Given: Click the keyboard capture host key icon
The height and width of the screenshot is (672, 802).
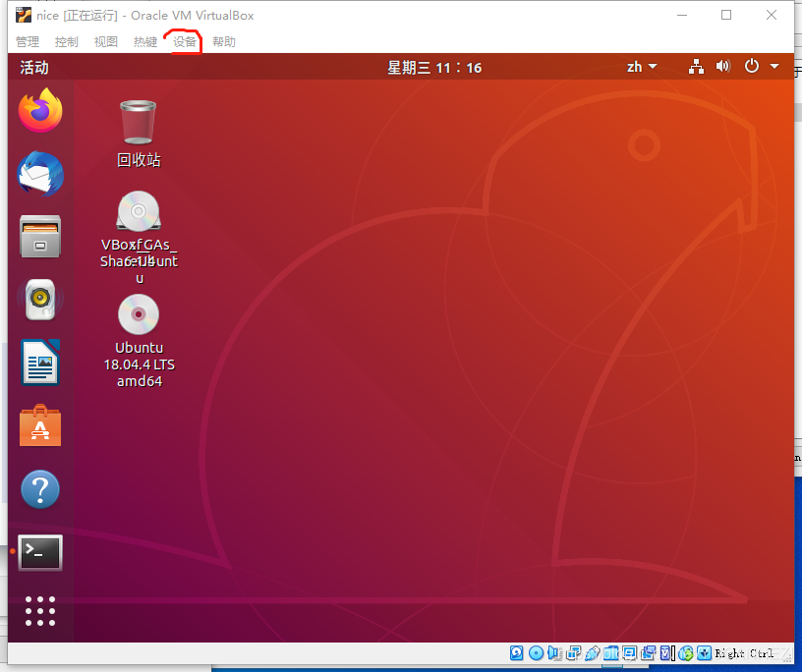Looking at the screenshot, I should (x=705, y=653).
